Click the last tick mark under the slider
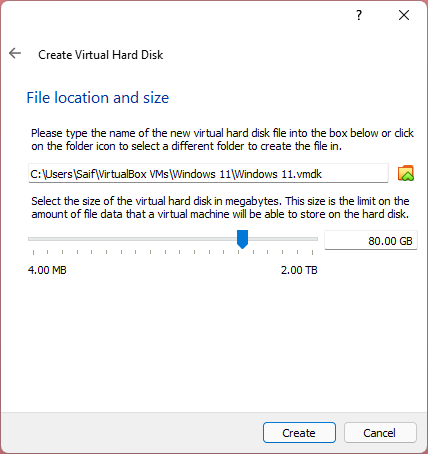Image resolution: width=428 pixels, height=454 pixels. pos(312,252)
